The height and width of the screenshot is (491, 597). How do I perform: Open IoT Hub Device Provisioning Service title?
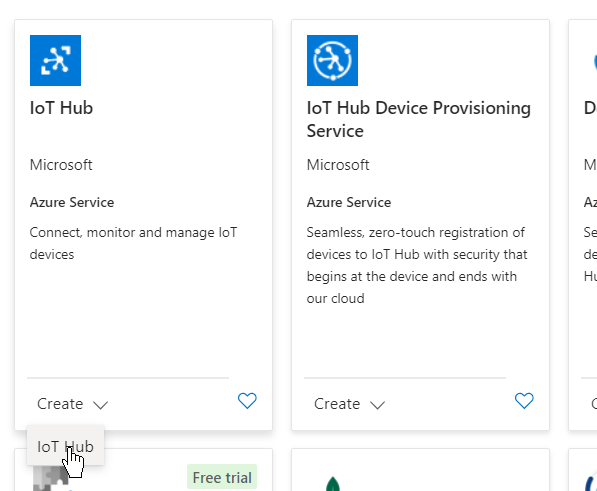coord(418,120)
